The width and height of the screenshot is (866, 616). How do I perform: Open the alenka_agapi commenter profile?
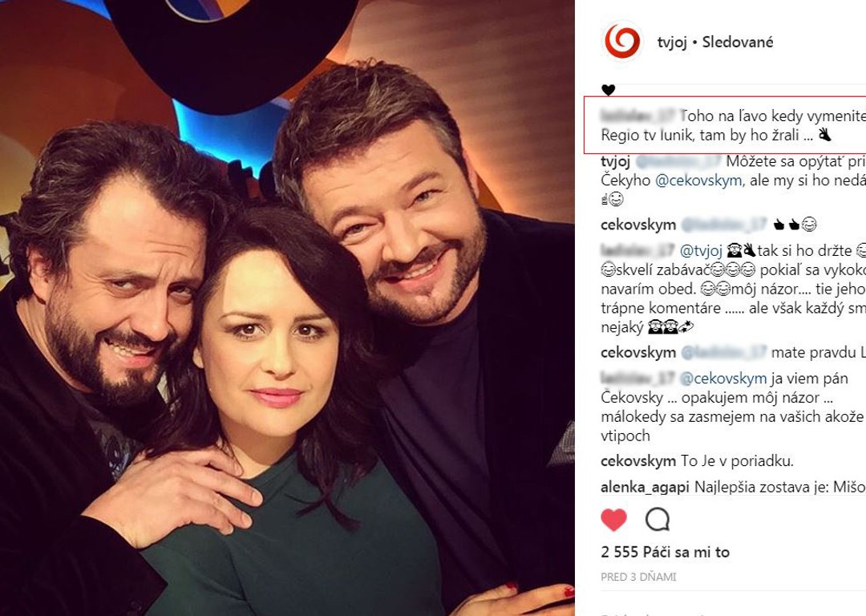coord(645,488)
